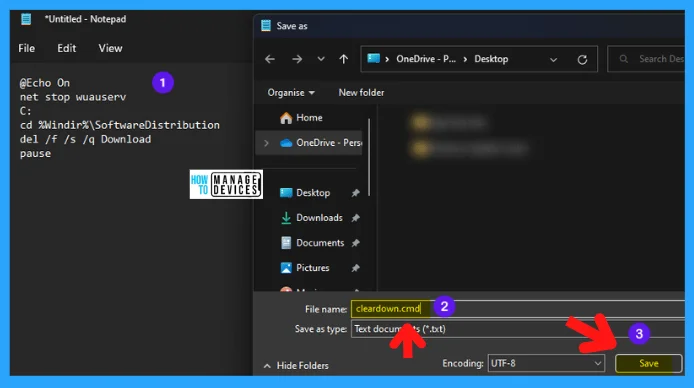Click the Save as dialog title icon
Image resolution: width=694 pixels, height=388 pixels.
266,26
